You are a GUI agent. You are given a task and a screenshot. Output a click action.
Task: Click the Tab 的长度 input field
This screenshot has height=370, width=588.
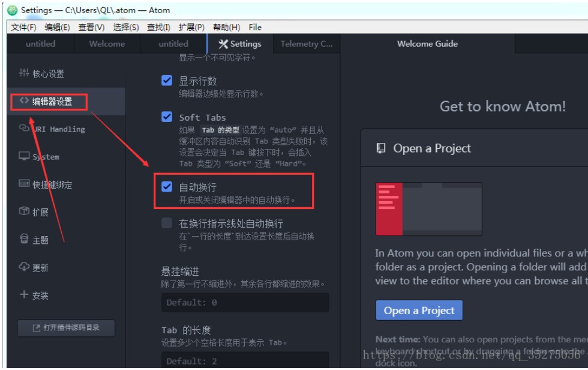coord(245,360)
